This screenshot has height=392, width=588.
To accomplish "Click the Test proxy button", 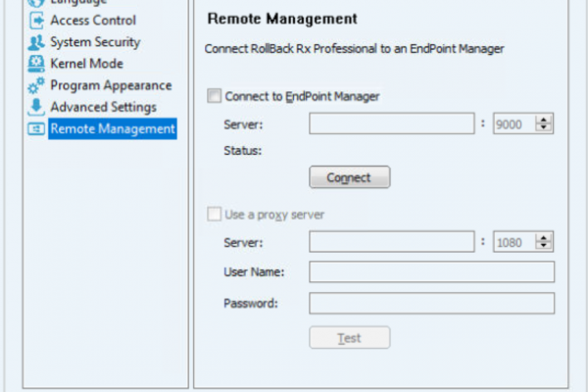I will pos(350,337).
